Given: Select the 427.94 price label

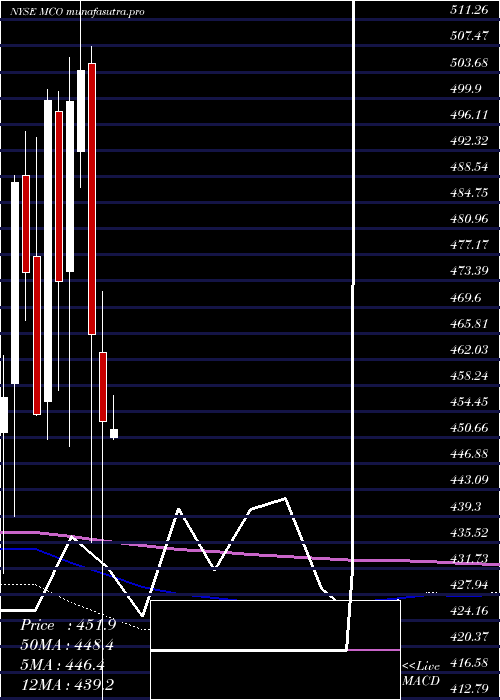Looking at the screenshot, I should coord(469,584).
